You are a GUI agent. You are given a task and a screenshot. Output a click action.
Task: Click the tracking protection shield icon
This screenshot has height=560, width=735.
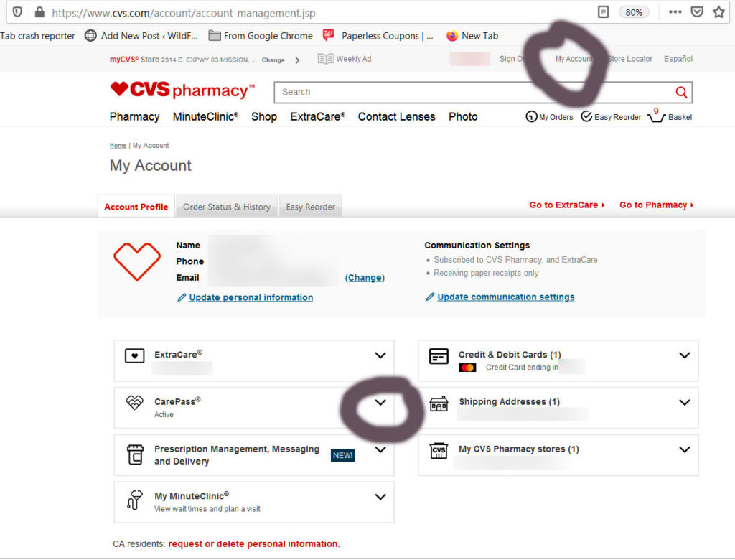coord(17,11)
